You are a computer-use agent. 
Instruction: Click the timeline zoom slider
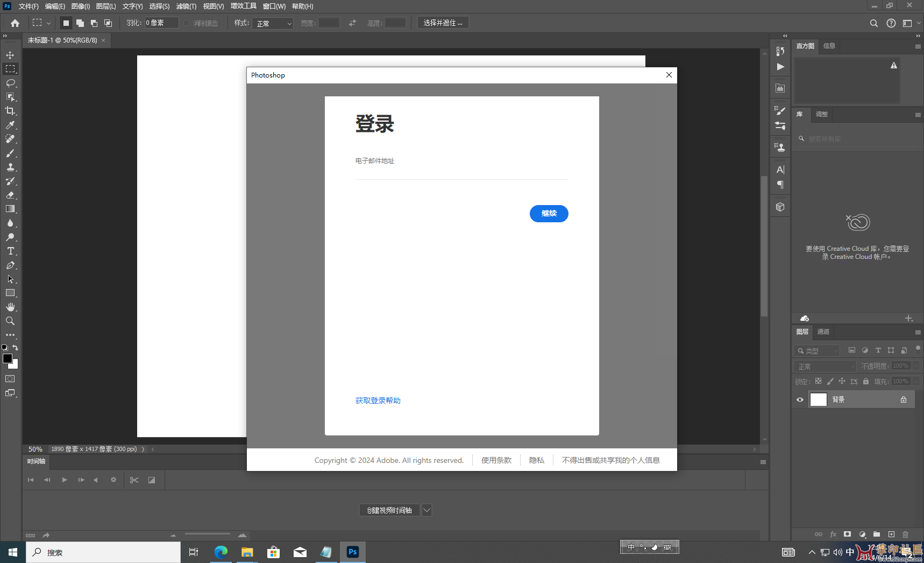(208, 534)
